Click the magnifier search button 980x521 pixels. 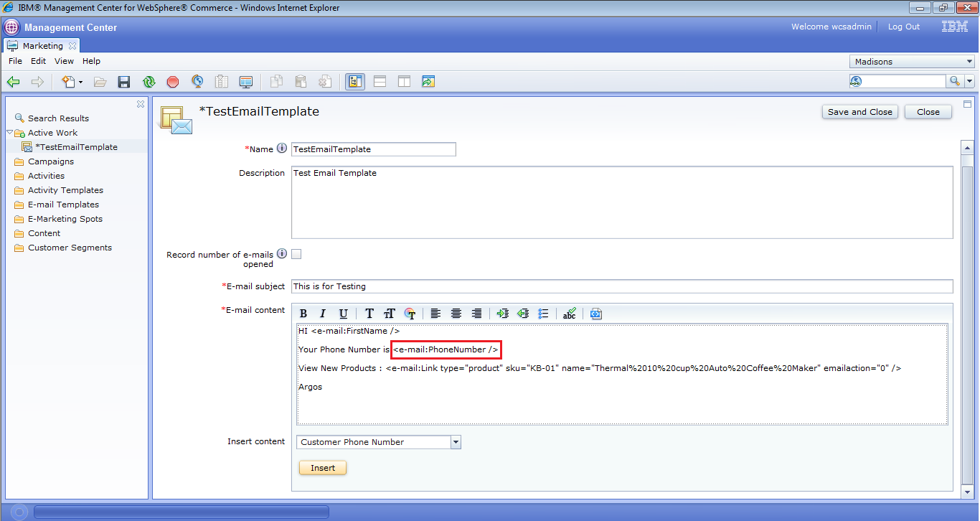pos(955,81)
